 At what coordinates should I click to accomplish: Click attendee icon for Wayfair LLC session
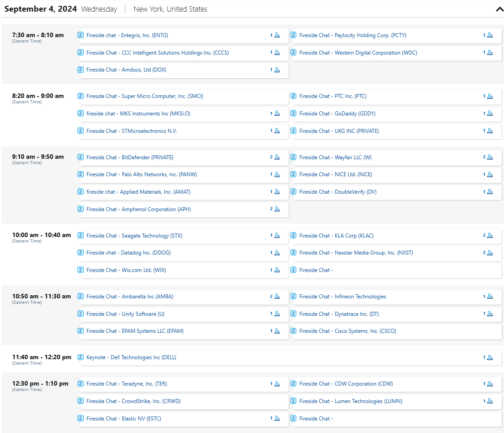click(x=490, y=157)
